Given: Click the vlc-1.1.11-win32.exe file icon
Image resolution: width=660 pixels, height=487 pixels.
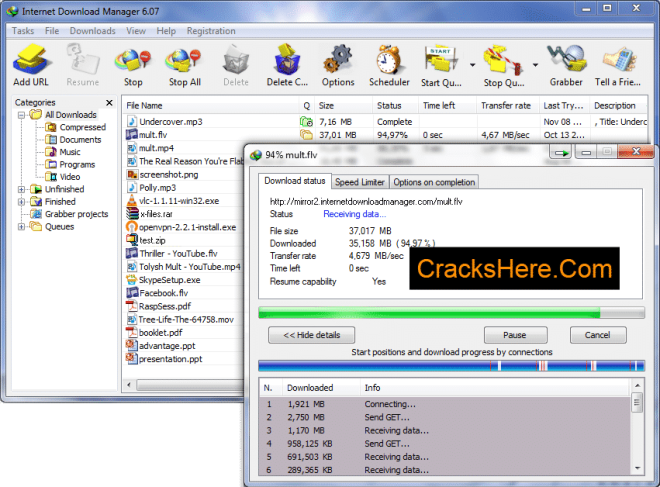Looking at the screenshot, I should [132, 201].
